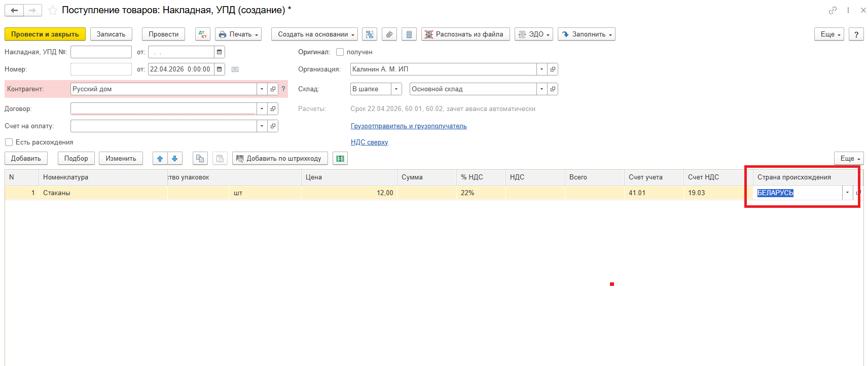Copy rows icon in table toolbar

point(200,158)
